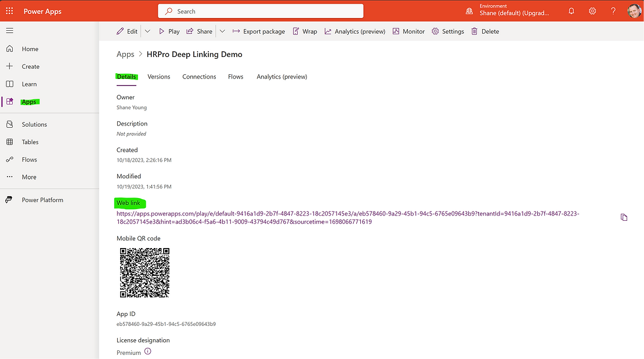Viewport: 644px width, 359px height.
Task: Open the user profile avatar
Action: point(634,11)
